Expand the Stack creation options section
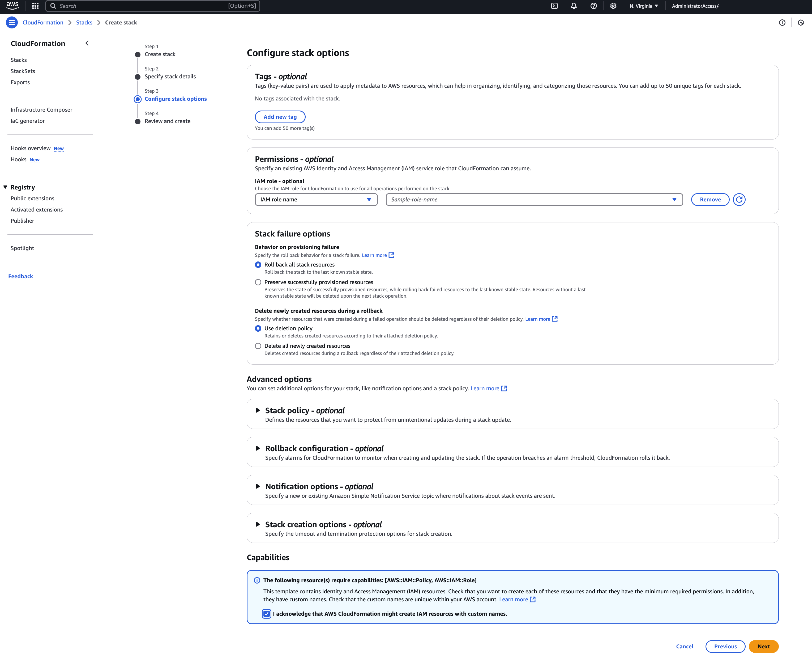Viewport: 812px width, 659px height. (x=258, y=524)
